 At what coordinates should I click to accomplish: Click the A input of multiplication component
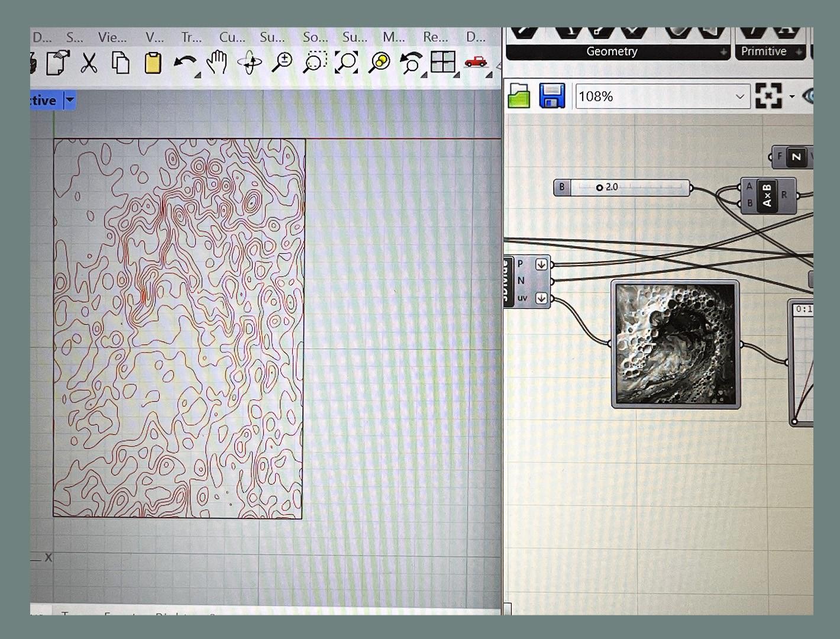[749, 186]
